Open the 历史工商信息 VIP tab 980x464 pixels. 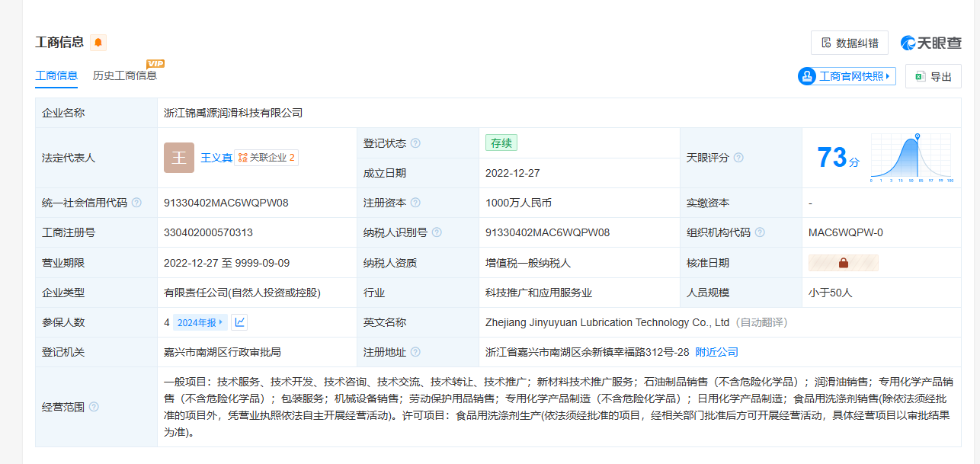coord(125,75)
